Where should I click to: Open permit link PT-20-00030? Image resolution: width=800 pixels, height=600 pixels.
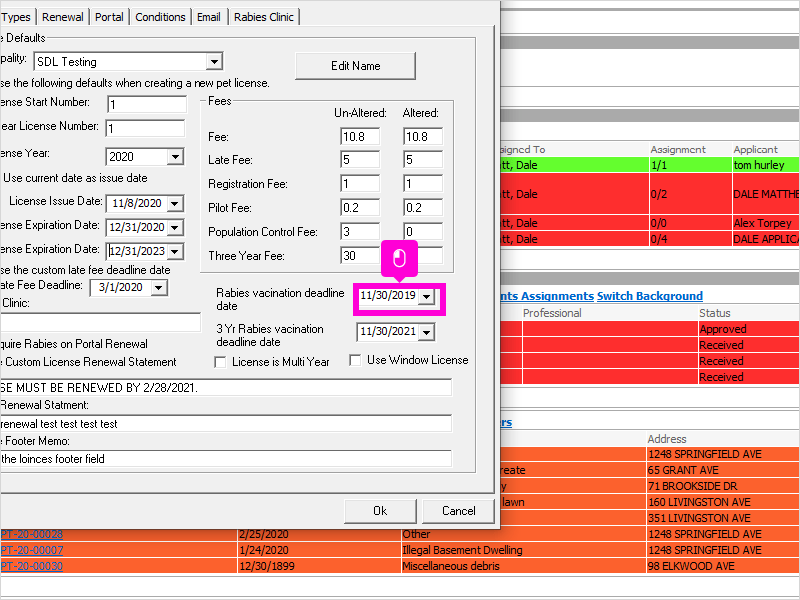pos(32,566)
